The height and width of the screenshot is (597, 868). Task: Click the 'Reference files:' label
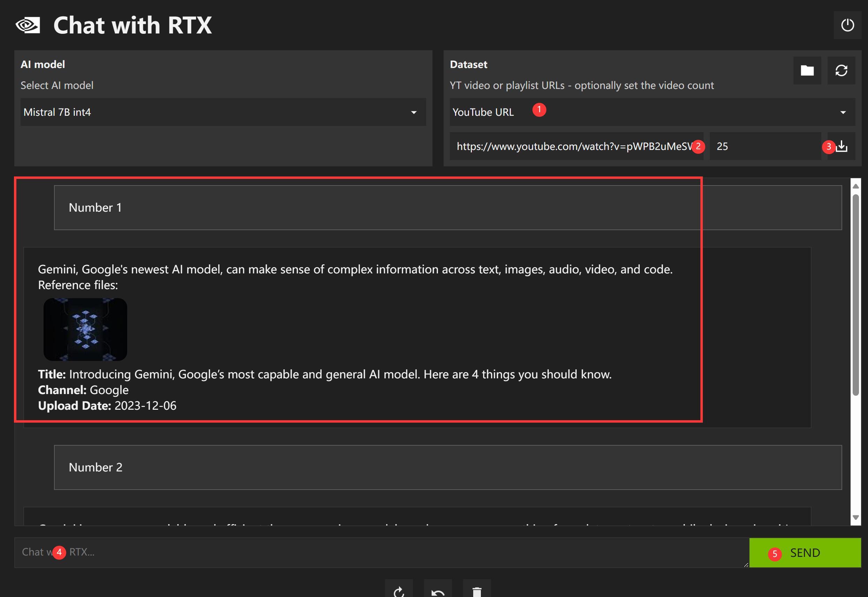[x=78, y=285]
